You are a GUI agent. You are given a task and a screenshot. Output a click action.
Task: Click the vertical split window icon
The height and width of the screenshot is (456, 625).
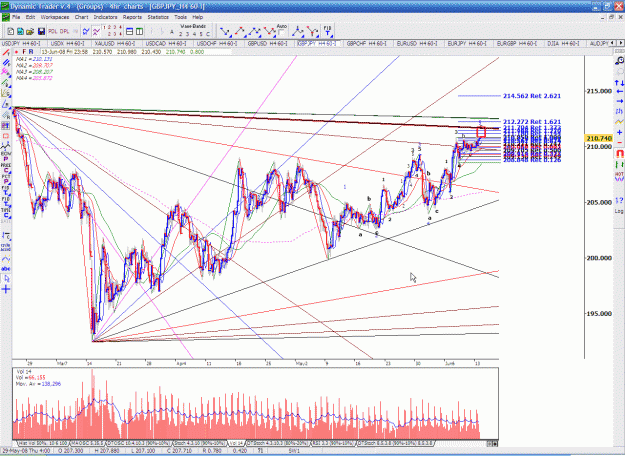pyautogui.click(x=140, y=31)
